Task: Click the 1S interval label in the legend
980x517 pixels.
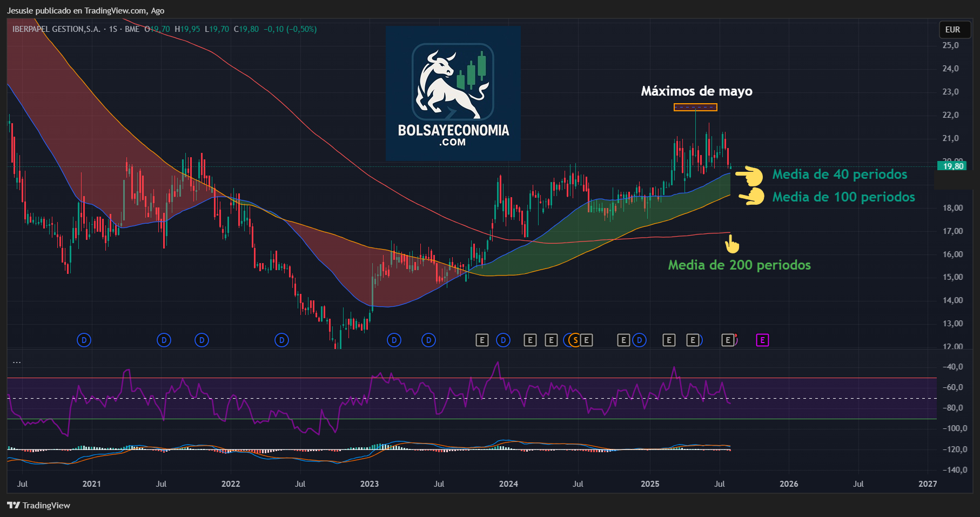Action: (x=113, y=29)
